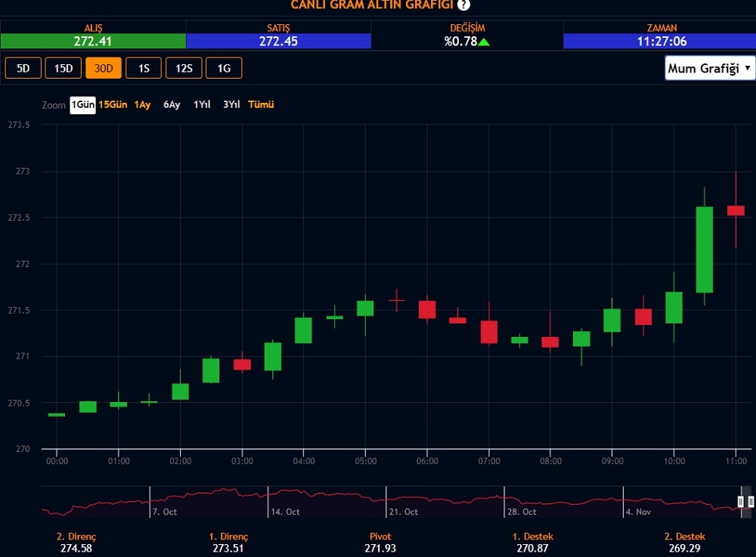Image resolution: width=756 pixels, height=557 pixels.
Task: Zoom chart to 6Ay
Action: point(172,105)
